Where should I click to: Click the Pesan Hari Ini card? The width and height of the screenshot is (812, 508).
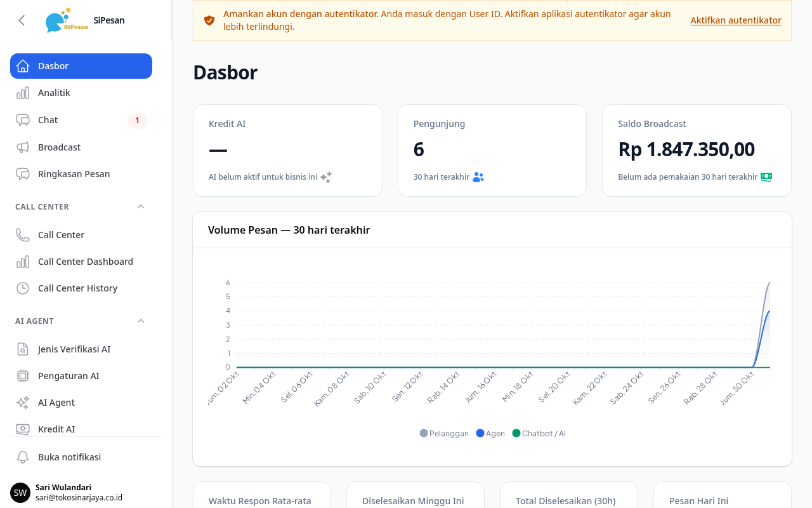[723, 495]
